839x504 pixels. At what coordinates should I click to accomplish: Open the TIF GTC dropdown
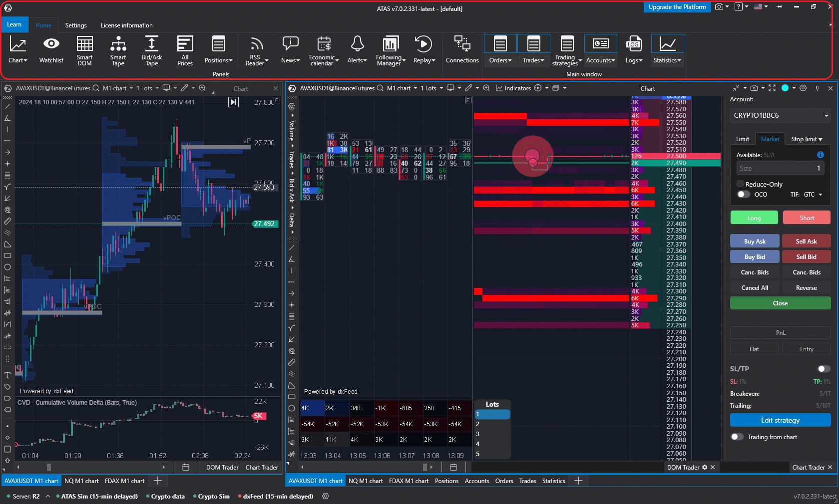tap(813, 195)
